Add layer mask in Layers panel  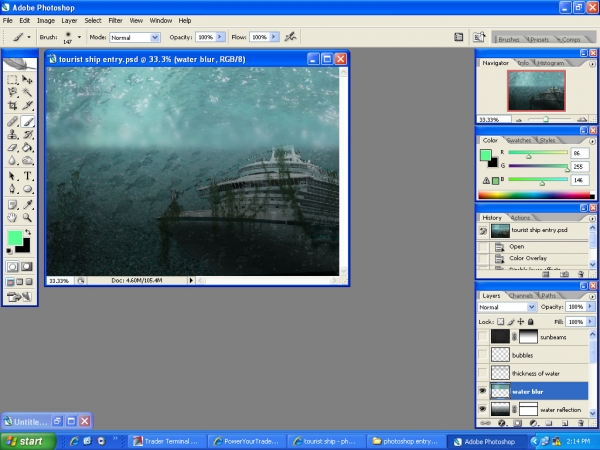pyautogui.click(x=517, y=423)
